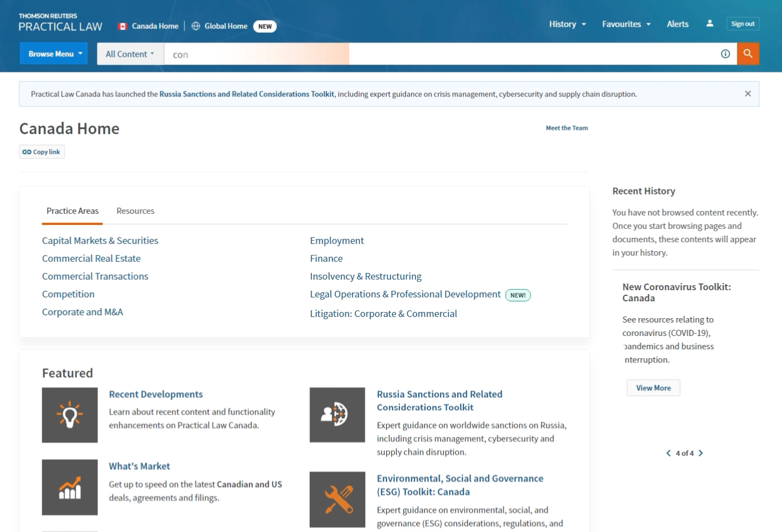Open Commercial Real Estate practice area
This screenshot has width=782, height=532.
[91, 258]
